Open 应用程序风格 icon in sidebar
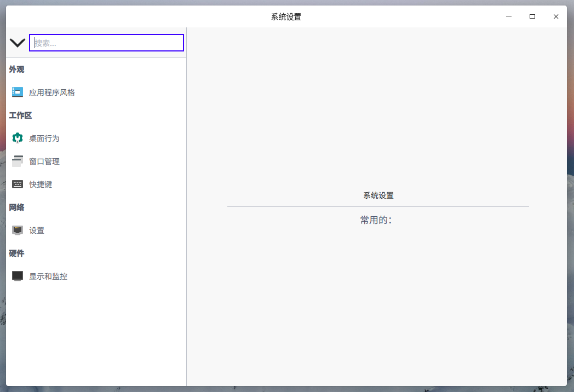Image resolution: width=574 pixels, height=392 pixels. point(17,92)
